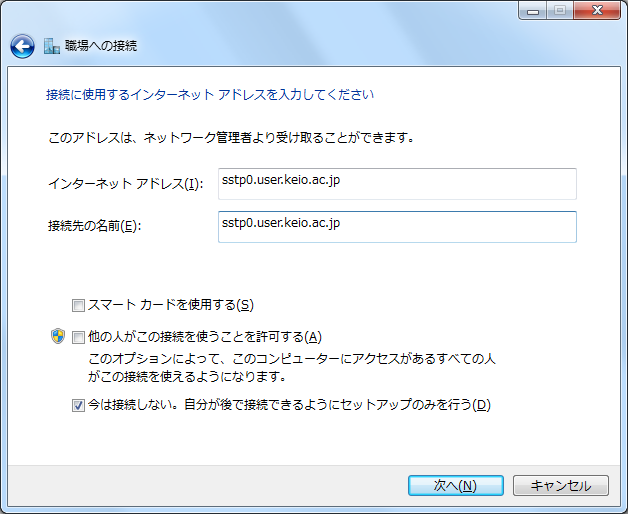Click the blue back arrow button

coord(22,46)
